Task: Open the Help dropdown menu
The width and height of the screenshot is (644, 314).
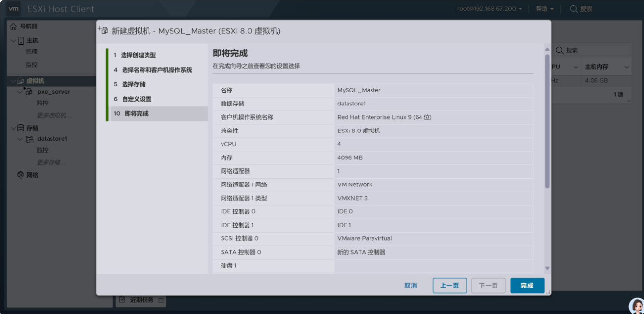Action: point(545,9)
